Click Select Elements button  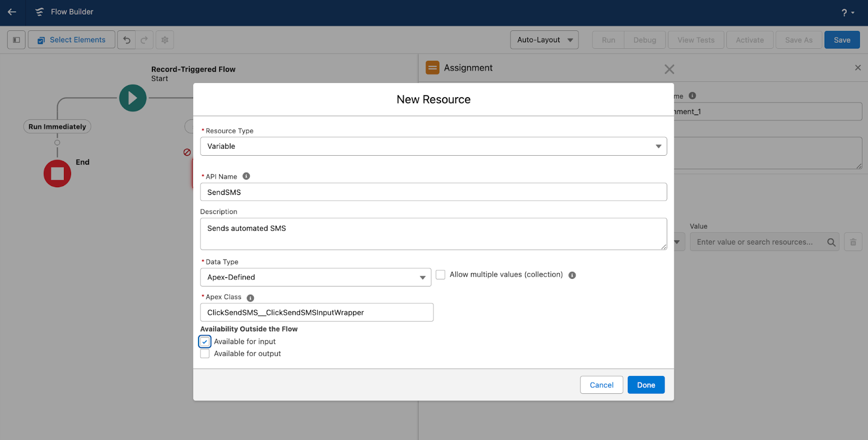pyautogui.click(x=72, y=40)
